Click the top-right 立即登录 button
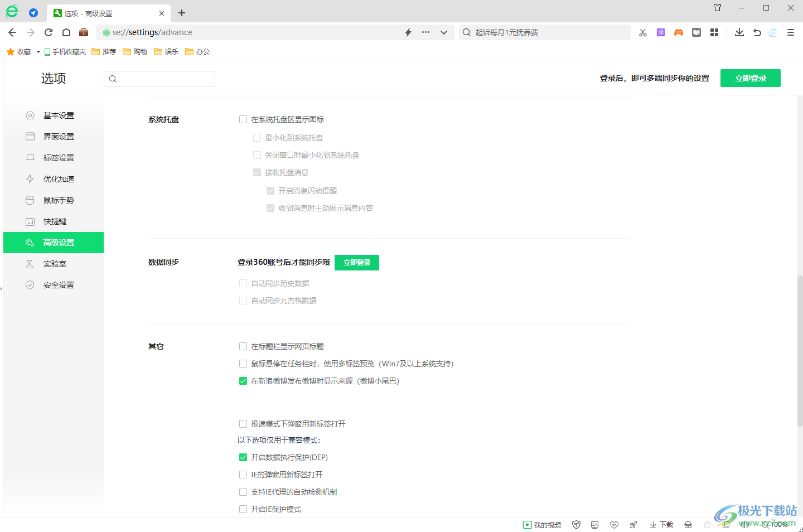Viewport: 803px width, 532px height. tap(751, 78)
